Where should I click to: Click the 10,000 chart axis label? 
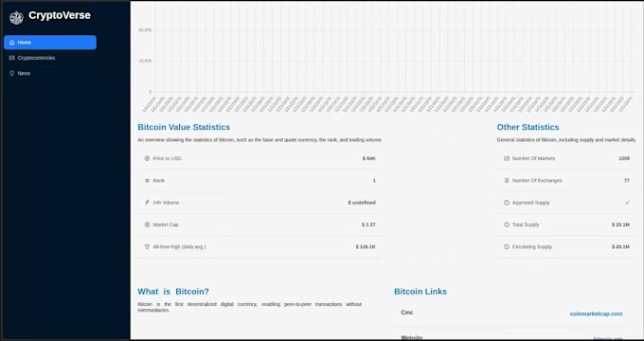pos(145,61)
